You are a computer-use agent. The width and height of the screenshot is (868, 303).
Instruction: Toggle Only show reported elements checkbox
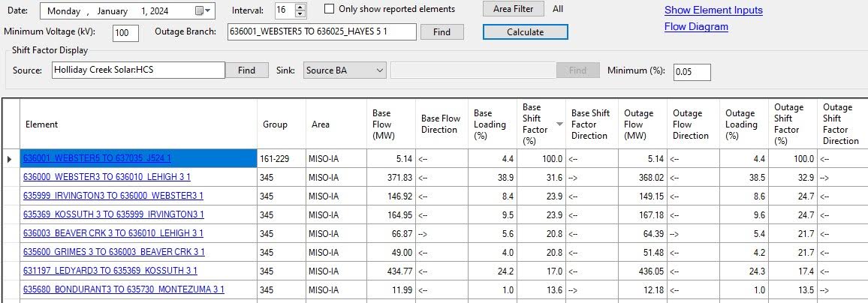[330, 9]
